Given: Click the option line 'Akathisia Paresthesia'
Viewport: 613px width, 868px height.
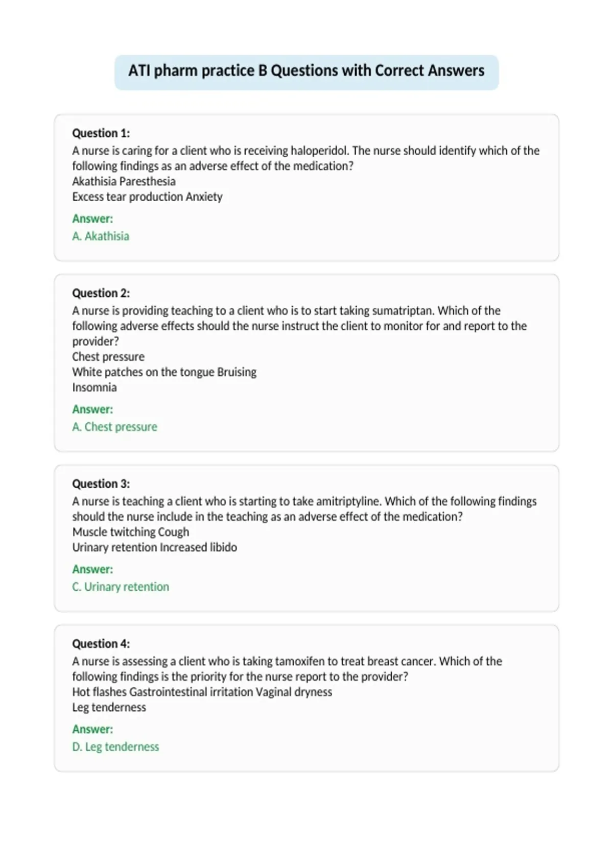Looking at the screenshot, I should pyautogui.click(x=124, y=181).
